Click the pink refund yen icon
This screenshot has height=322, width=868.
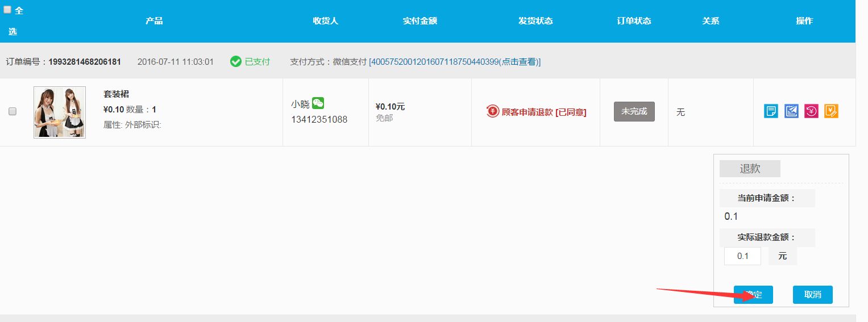coord(811,111)
